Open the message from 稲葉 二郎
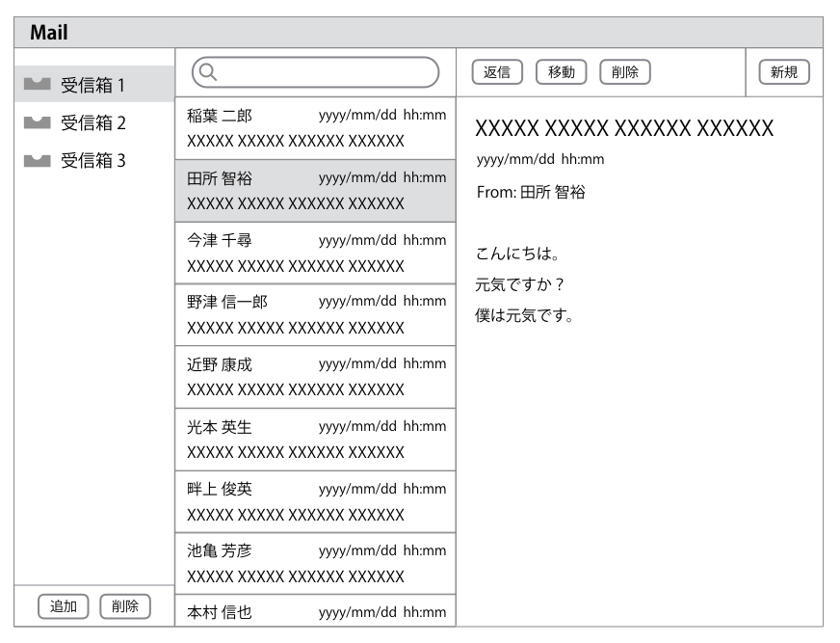This screenshot has height=643, width=840. coord(315,128)
